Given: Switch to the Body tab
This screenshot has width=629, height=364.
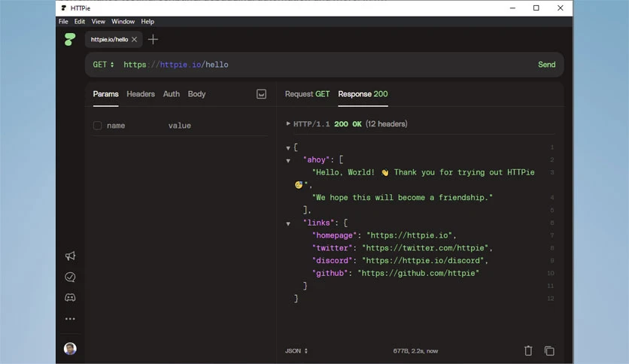Looking at the screenshot, I should click(x=196, y=94).
